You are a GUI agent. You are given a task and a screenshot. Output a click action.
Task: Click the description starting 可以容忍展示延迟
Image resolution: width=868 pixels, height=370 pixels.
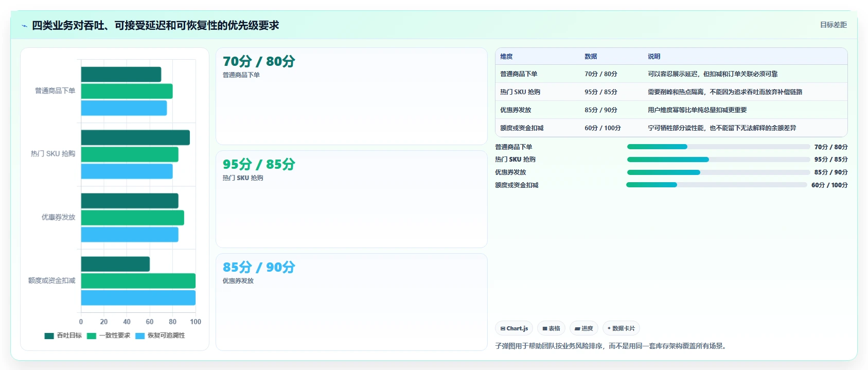(713, 74)
